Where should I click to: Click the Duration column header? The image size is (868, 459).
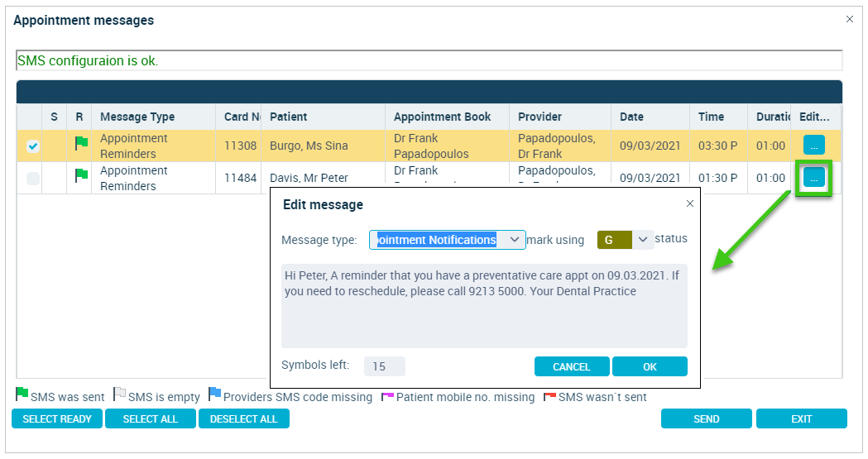click(770, 117)
